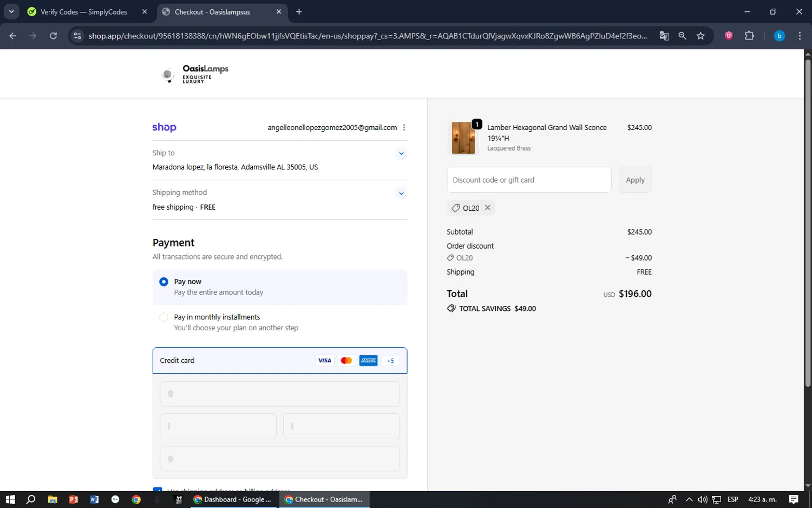Open a new browser tab
Screen dimensions: 812x508
(299, 12)
